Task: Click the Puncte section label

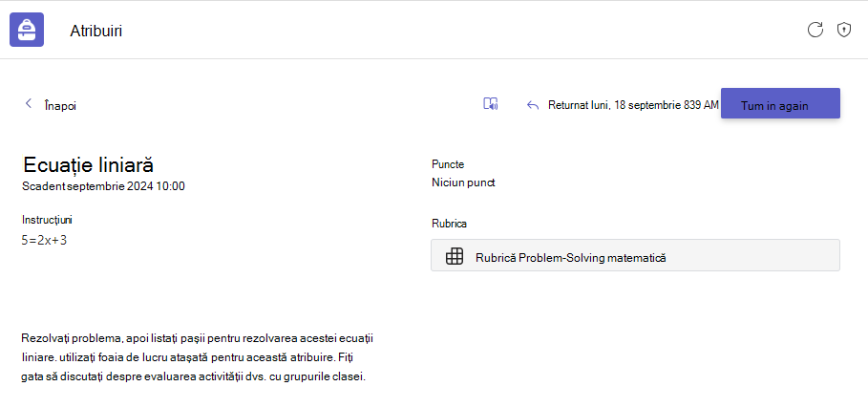Action: click(x=448, y=164)
